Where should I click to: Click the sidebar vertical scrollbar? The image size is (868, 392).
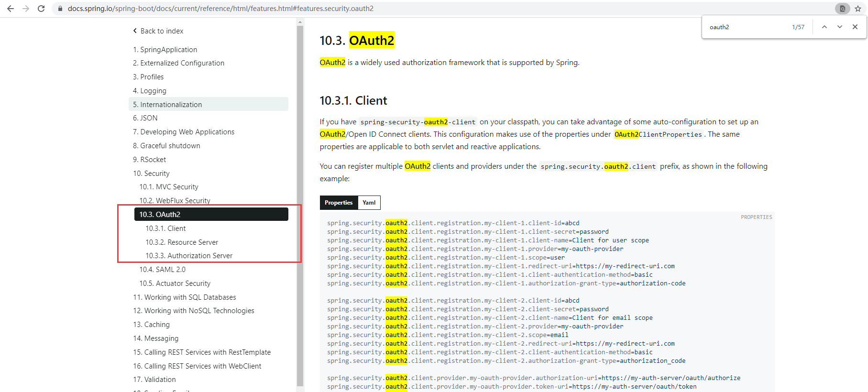[x=300, y=206]
